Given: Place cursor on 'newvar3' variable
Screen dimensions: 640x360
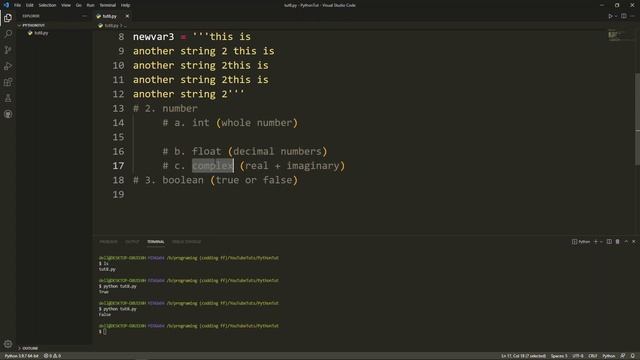Looking at the screenshot, I should (x=153, y=37).
